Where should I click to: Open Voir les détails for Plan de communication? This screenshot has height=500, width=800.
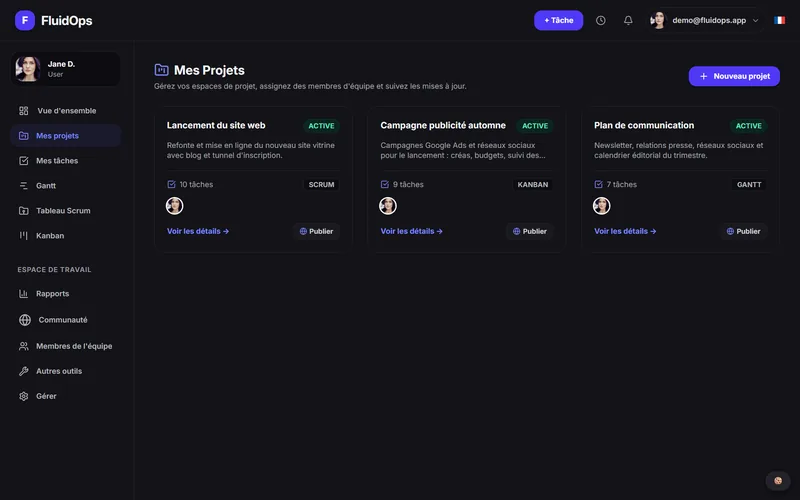click(625, 231)
